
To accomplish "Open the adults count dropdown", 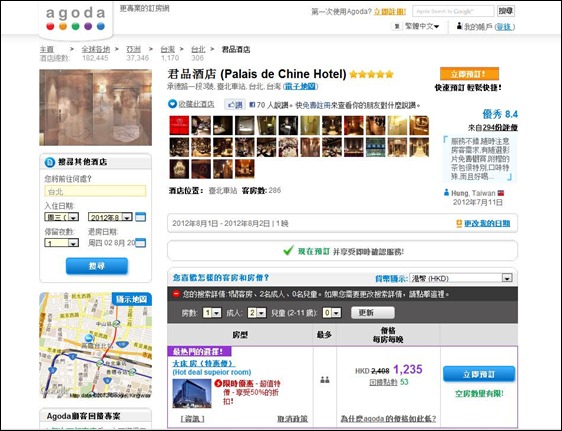I will tap(257, 313).
